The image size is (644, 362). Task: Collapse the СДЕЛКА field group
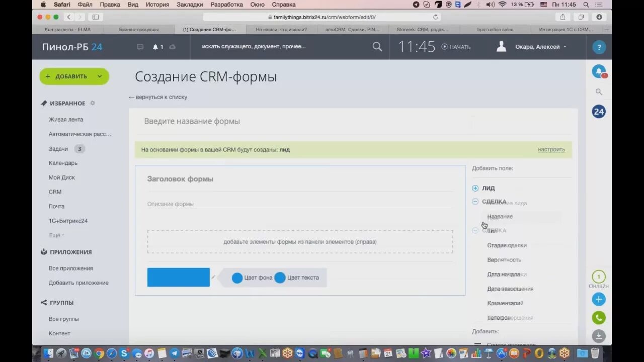tap(475, 201)
